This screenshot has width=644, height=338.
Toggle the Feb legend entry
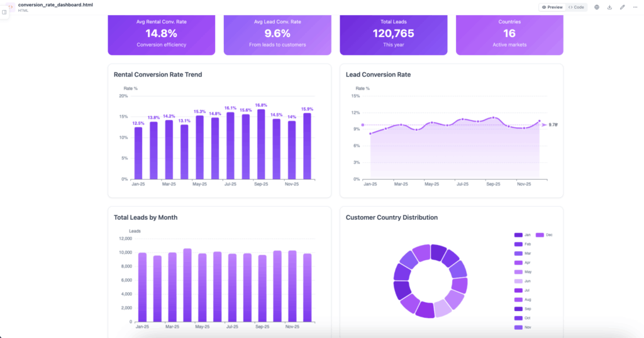523,244
